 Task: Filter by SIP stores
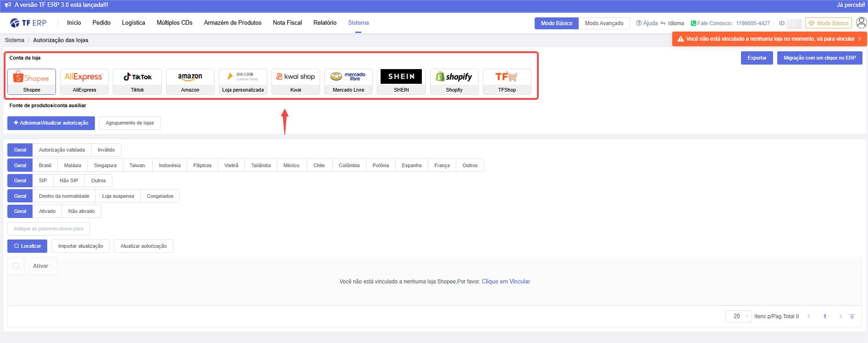[43, 180]
